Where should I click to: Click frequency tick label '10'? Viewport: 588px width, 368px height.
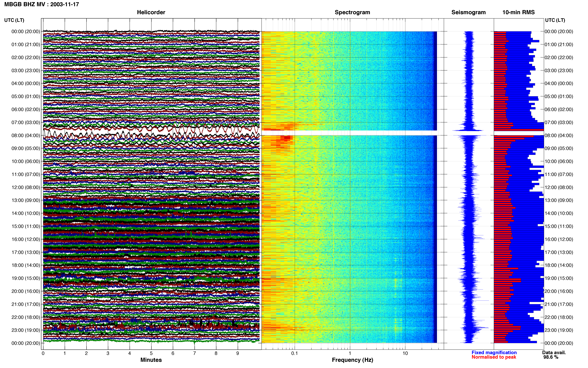click(x=405, y=353)
